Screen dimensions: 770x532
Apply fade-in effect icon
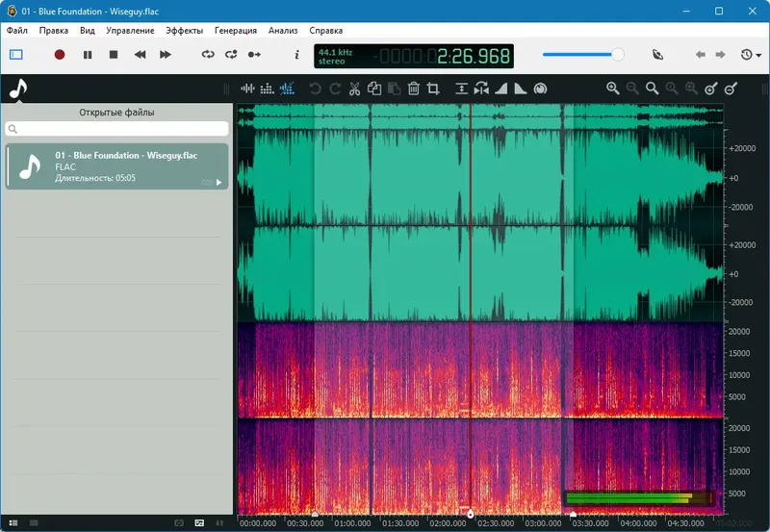(500, 89)
